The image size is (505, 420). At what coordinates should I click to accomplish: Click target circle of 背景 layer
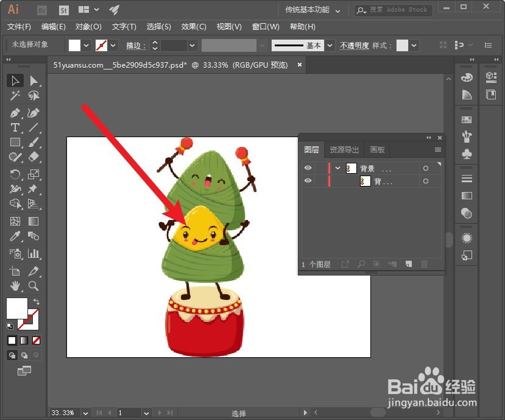[426, 168]
